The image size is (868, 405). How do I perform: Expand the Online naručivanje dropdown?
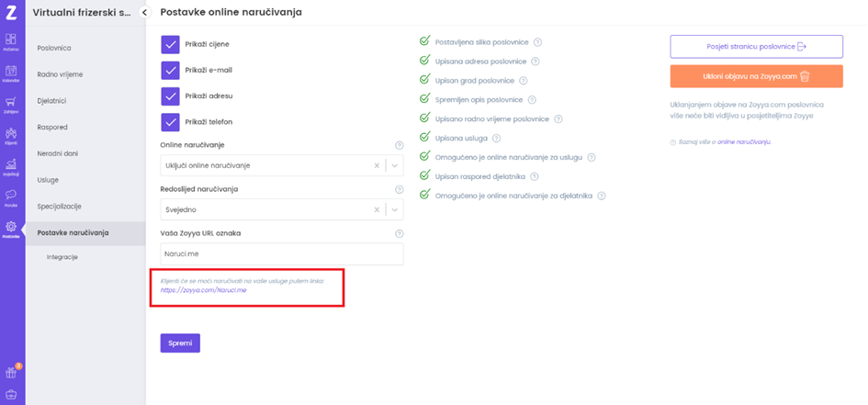[395, 165]
